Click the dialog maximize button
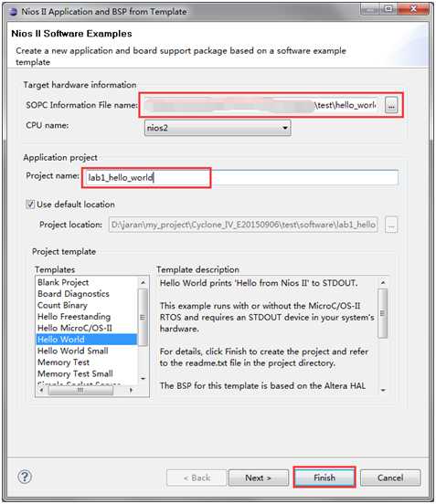Viewport: 436px width, 504px height. coord(388,9)
